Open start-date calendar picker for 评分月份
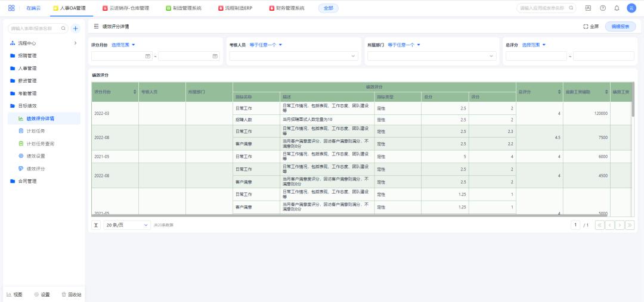The height and width of the screenshot is (302, 644). click(x=148, y=56)
